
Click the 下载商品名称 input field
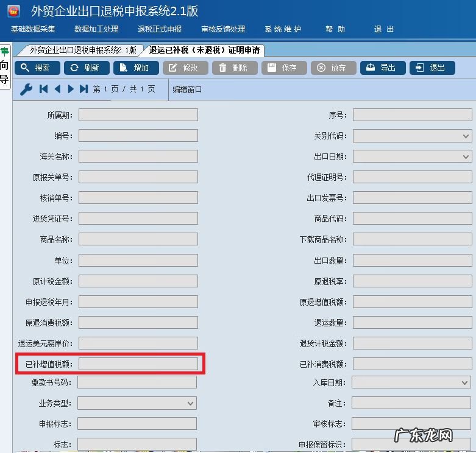tap(412, 239)
